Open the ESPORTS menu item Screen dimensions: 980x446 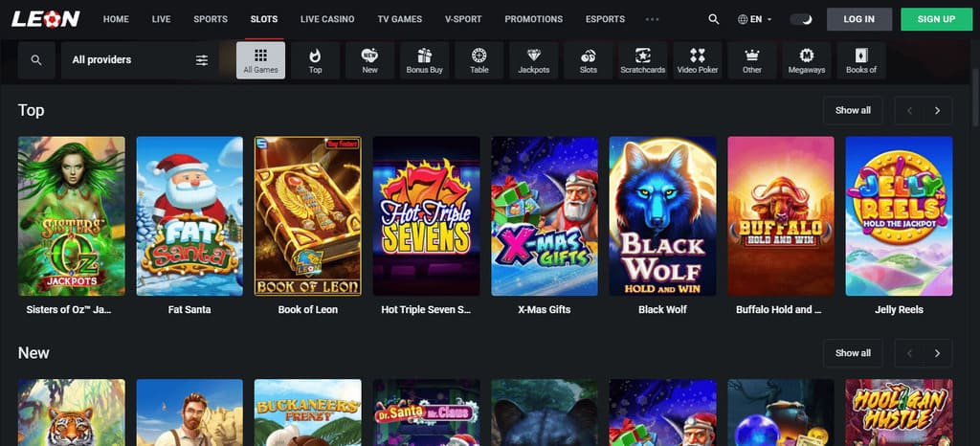(x=605, y=19)
